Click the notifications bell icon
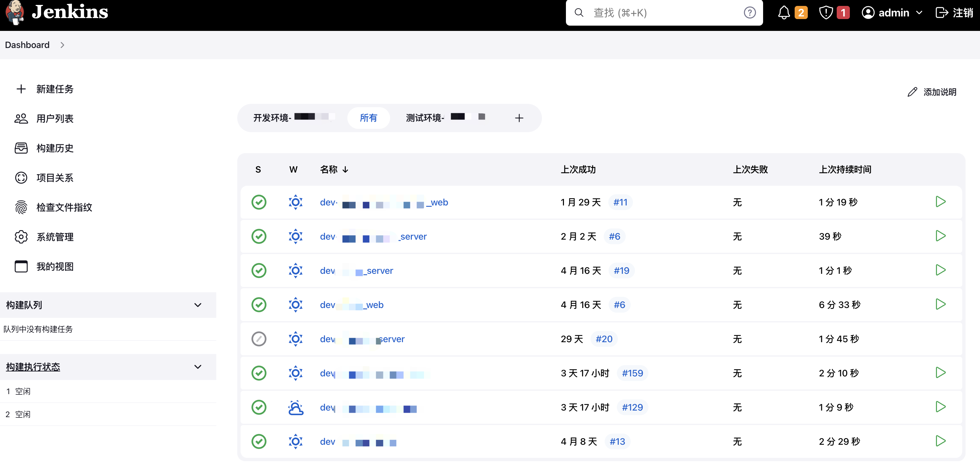 pyautogui.click(x=783, y=13)
